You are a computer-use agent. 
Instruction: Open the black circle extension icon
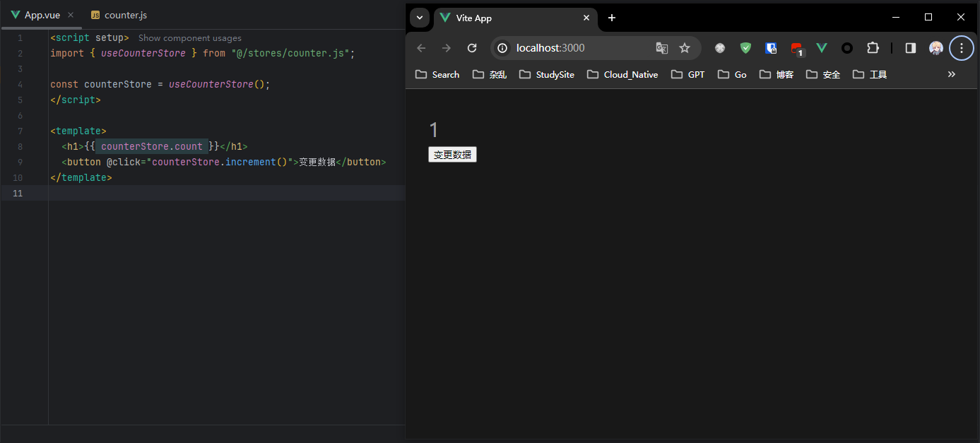coord(847,48)
